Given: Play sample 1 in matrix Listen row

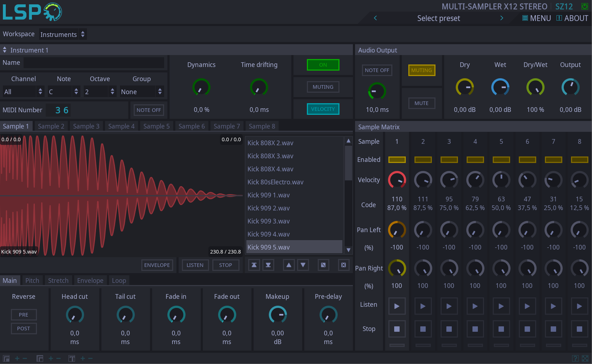Looking at the screenshot, I should (x=397, y=306).
